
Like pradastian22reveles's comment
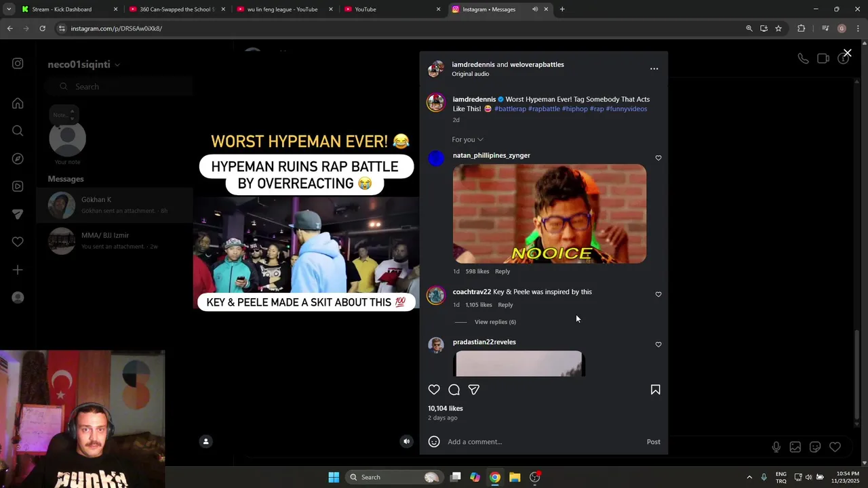(x=658, y=344)
